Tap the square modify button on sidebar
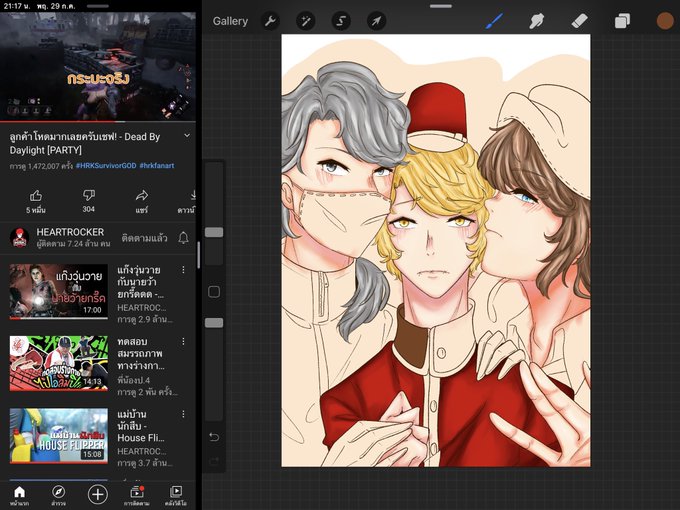This screenshot has width=680, height=510. (214, 292)
